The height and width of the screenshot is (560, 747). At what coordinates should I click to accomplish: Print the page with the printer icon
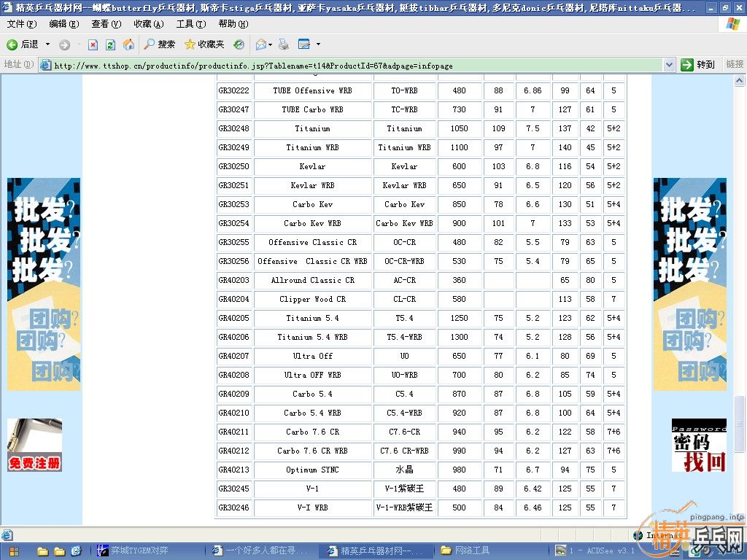[284, 44]
